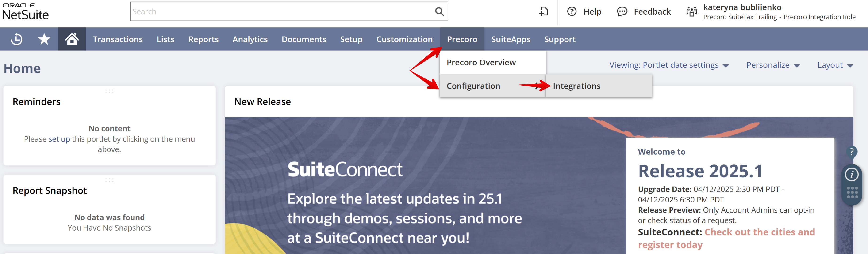The width and height of the screenshot is (868, 254).
Task: Click the "Release 2025.1" heading
Action: tap(700, 171)
